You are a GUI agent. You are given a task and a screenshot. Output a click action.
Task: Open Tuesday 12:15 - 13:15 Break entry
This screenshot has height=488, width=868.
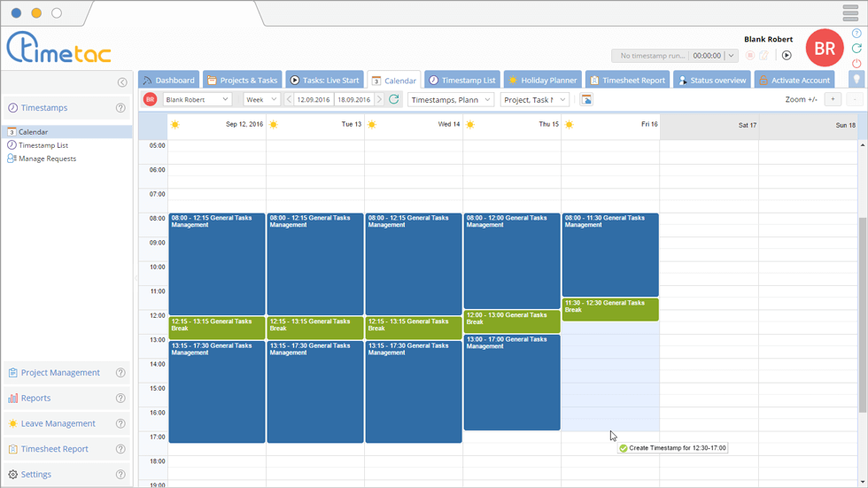[x=315, y=328]
